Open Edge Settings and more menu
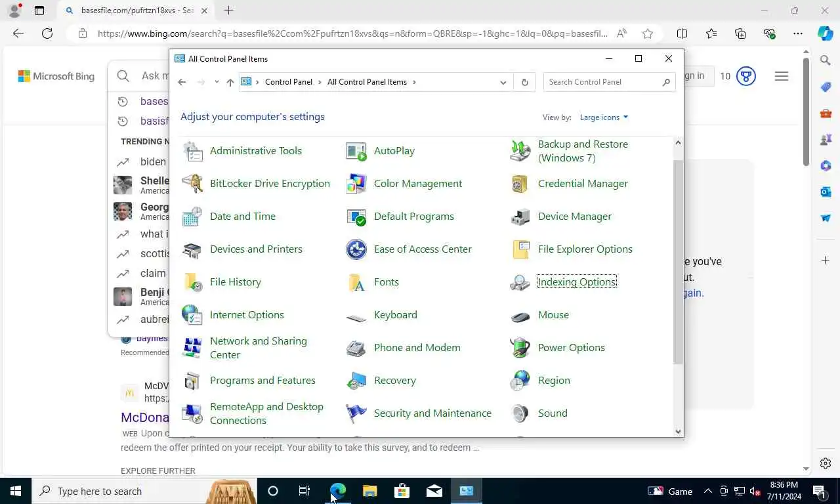Viewport: 840px width, 504px height. (x=798, y=33)
